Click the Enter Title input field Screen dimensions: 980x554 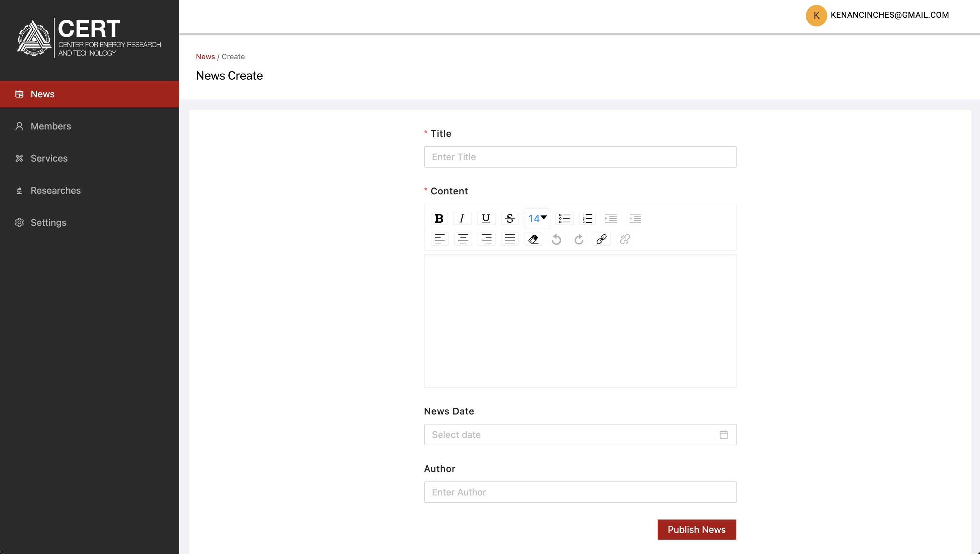580,156
